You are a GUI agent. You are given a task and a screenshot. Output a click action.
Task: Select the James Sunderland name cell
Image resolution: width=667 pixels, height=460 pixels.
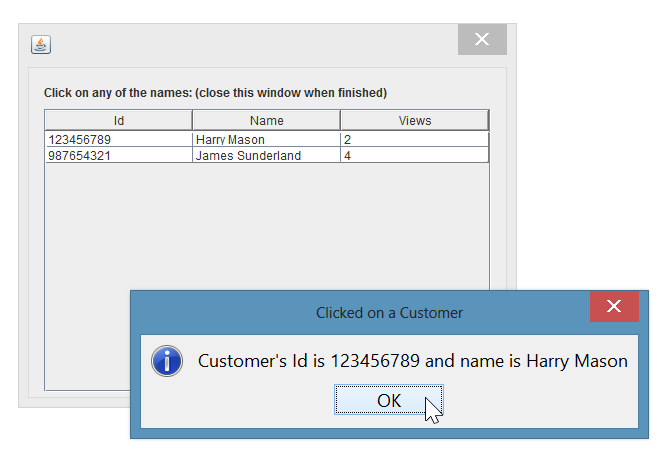(x=266, y=156)
